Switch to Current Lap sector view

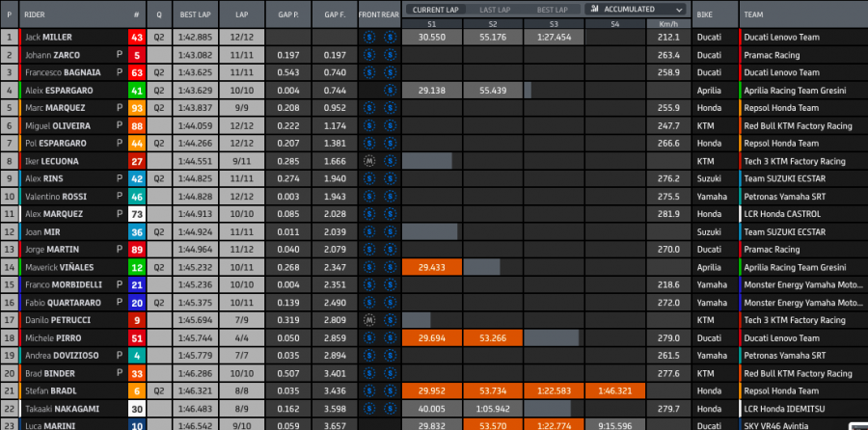(x=435, y=9)
